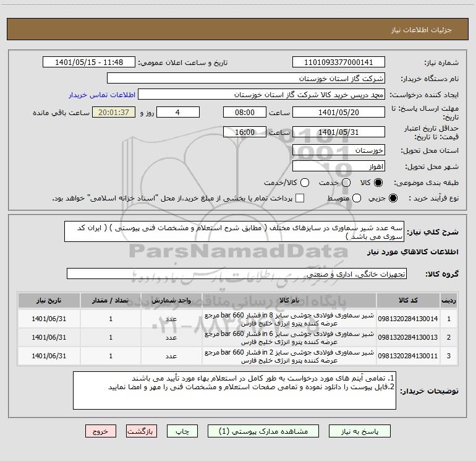
Task: Click the requester field مجد دریس خرید کالا
Action: (261, 95)
